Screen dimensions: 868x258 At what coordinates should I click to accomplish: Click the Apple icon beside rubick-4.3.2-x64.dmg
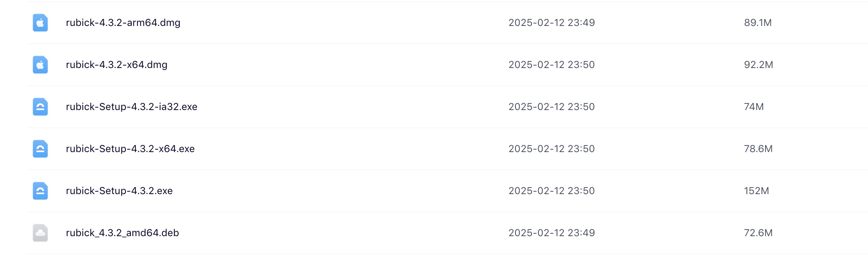coord(40,65)
